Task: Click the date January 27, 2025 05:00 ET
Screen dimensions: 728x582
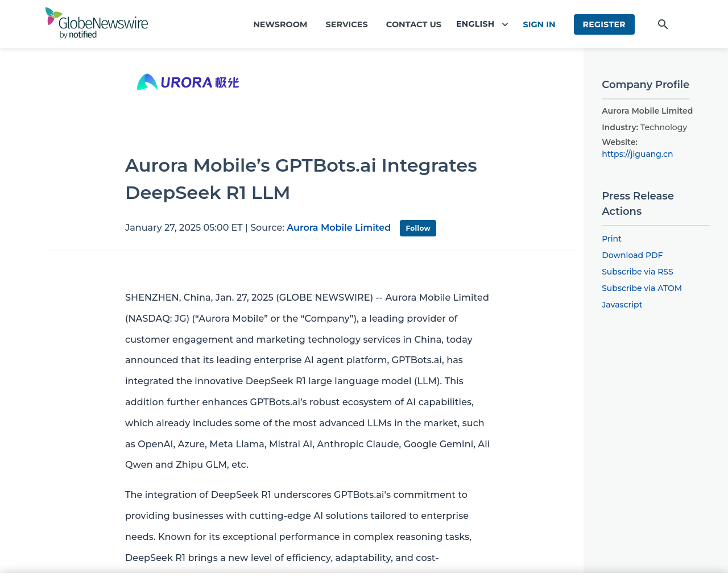Action: pos(184,227)
